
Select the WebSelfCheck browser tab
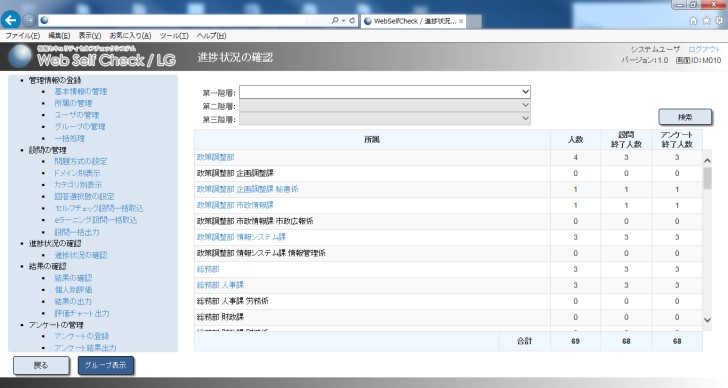pyautogui.click(x=413, y=21)
